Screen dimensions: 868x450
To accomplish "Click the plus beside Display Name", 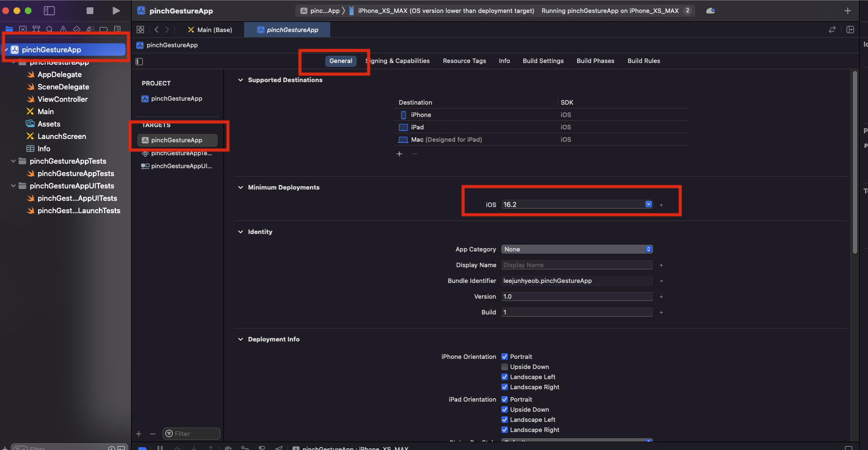I will coord(661,265).
